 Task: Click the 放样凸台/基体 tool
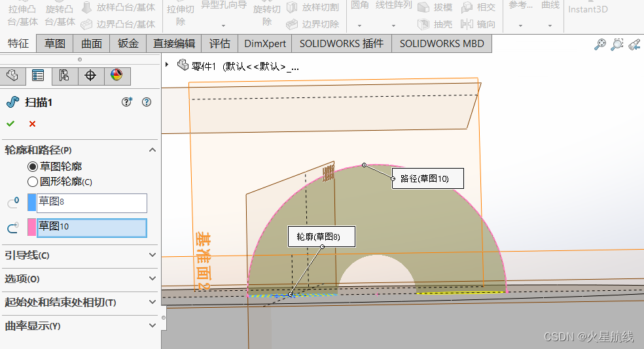[118, 7]
